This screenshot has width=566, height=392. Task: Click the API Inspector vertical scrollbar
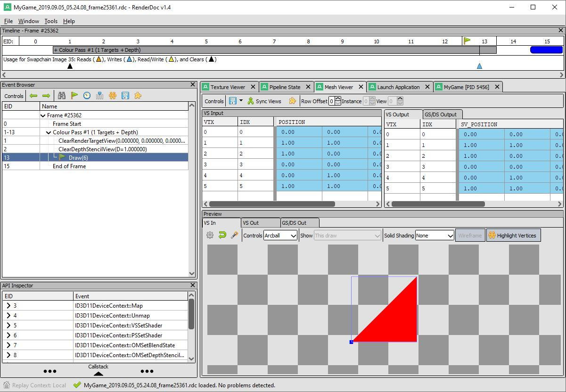(x=191, y=314)
